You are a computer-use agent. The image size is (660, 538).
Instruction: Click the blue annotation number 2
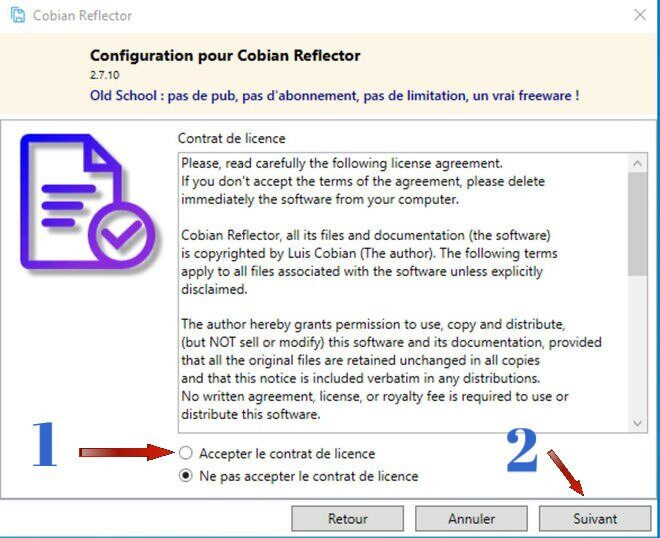pyautogui.click(x=522, y=450)
